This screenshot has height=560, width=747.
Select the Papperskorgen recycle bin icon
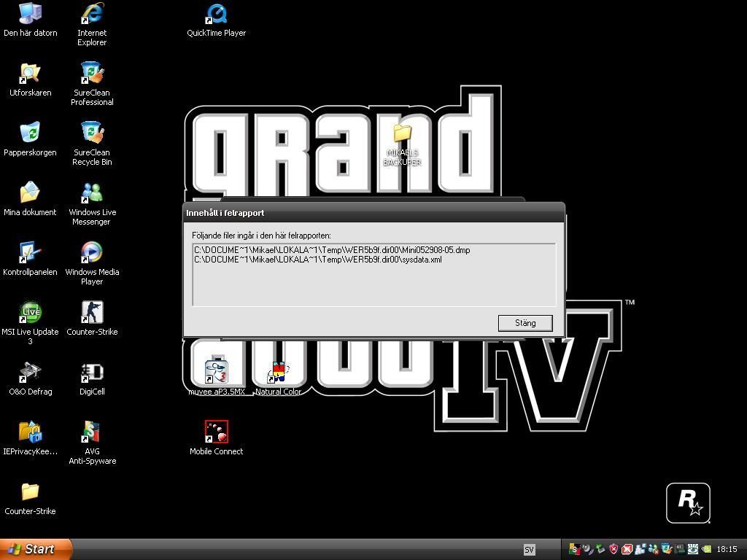(x=31, y=139)
